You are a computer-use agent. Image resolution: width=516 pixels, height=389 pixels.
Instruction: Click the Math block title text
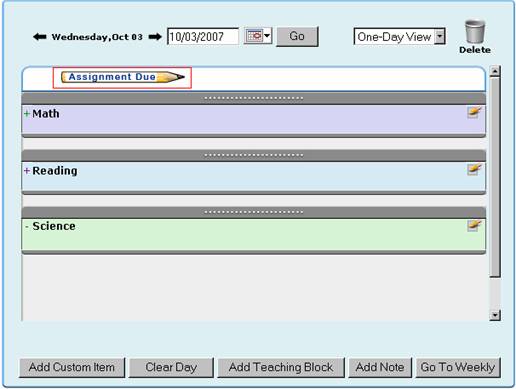point(46,114)
